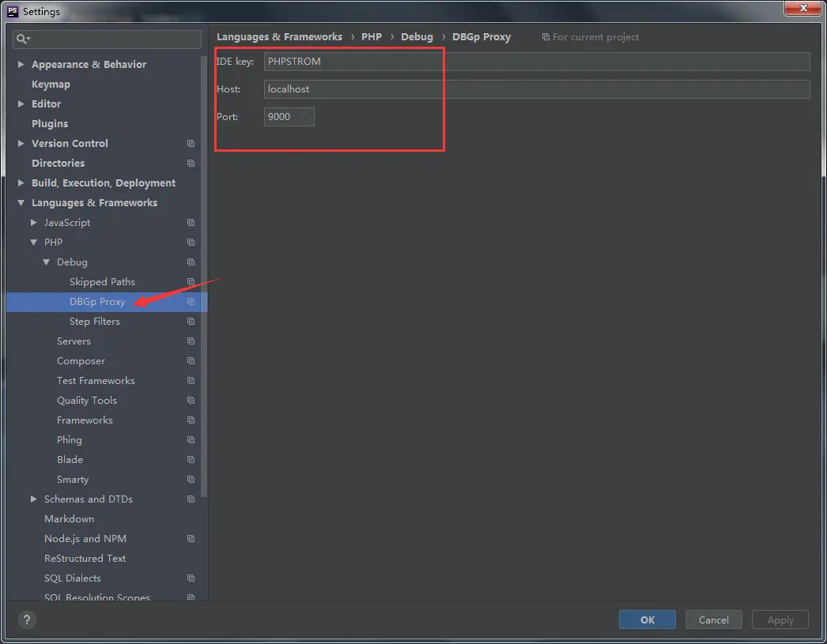Click the project-scope icon beside Blade
This screenshot has height=644, width=827.
coord(191,460)
